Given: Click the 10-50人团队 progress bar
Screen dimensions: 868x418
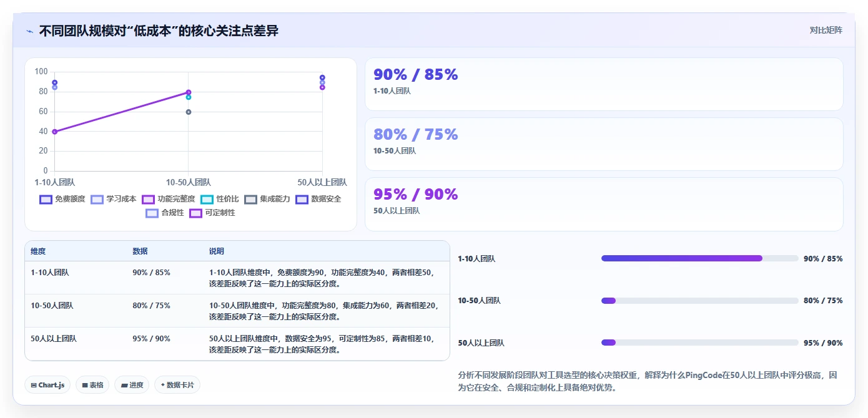Looking at the screenshot, I should 700,301.
